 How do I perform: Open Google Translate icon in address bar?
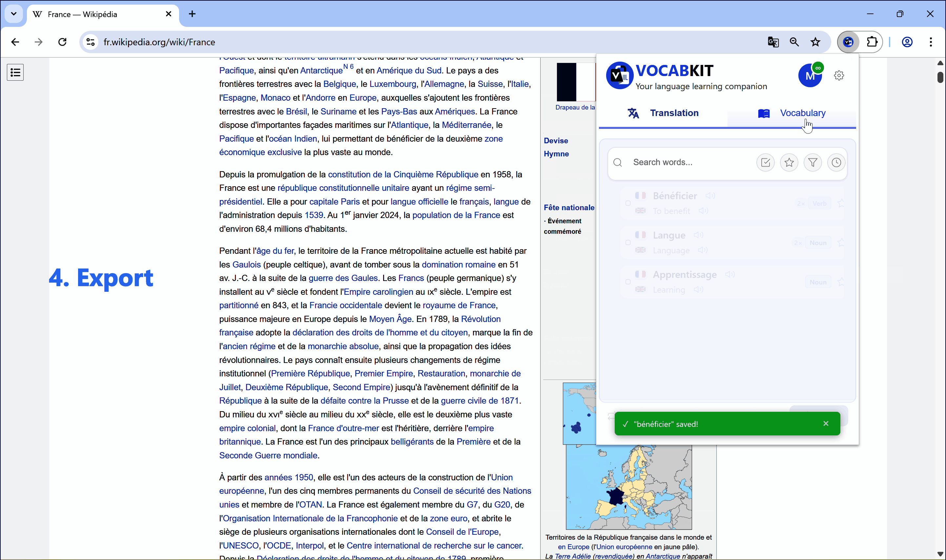[773, 42]
